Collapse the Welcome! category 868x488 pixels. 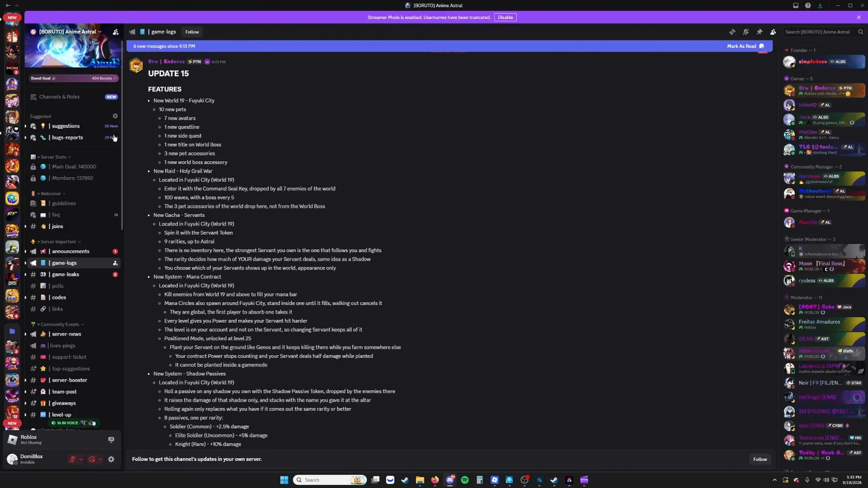click(x=50, y=194)
